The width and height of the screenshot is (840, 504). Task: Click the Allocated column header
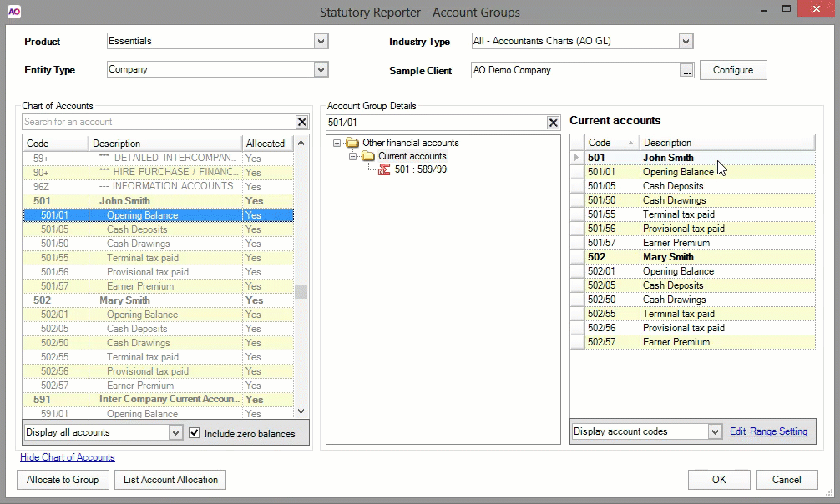pos(266,144)
